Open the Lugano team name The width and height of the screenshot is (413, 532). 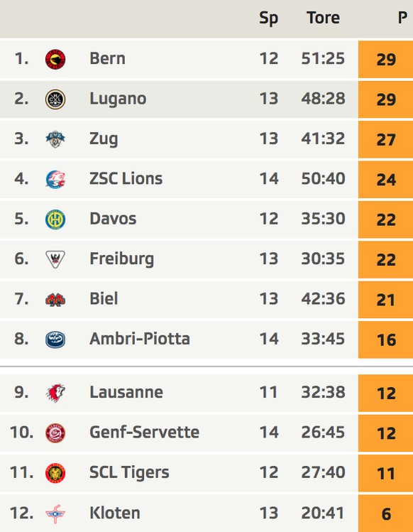click(118, 99)
